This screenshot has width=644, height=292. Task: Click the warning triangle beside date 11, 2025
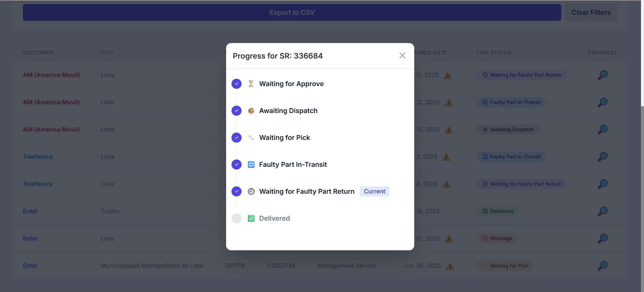tap(447, 75)
